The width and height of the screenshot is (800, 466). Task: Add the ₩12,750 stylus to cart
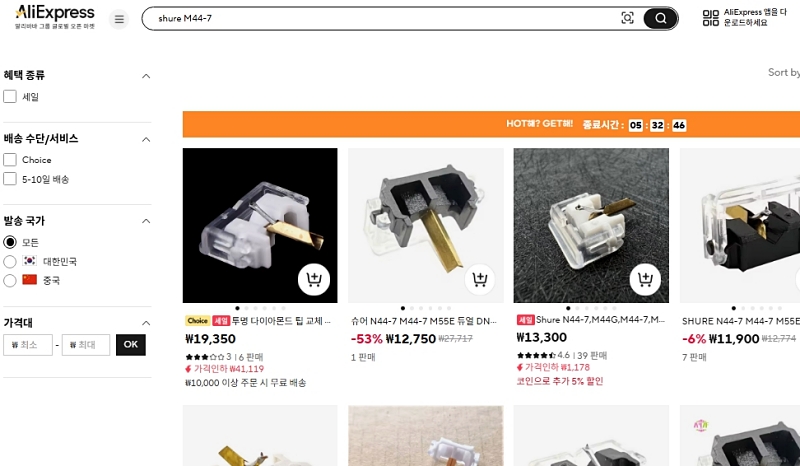pyautogui.click(x=480, y=279)
